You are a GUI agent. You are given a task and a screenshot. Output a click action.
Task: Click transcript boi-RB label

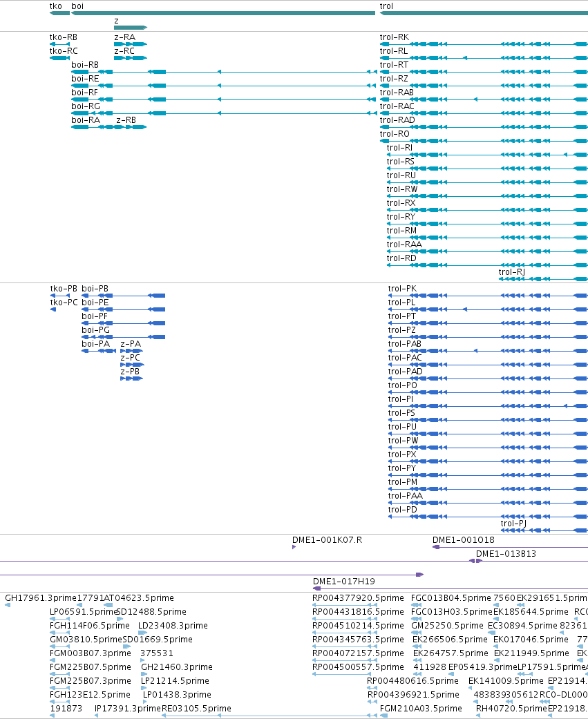pyautogui.click(x=85, y=65)
